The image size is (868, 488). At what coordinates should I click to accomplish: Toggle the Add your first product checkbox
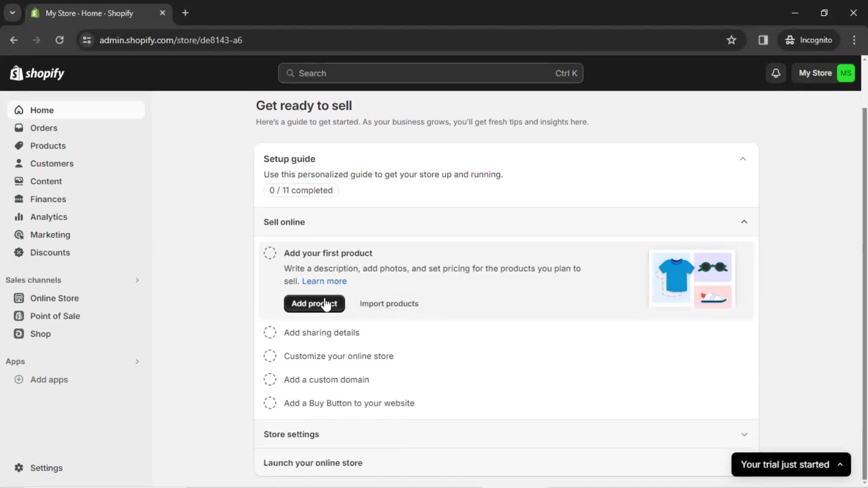[269, 253]
